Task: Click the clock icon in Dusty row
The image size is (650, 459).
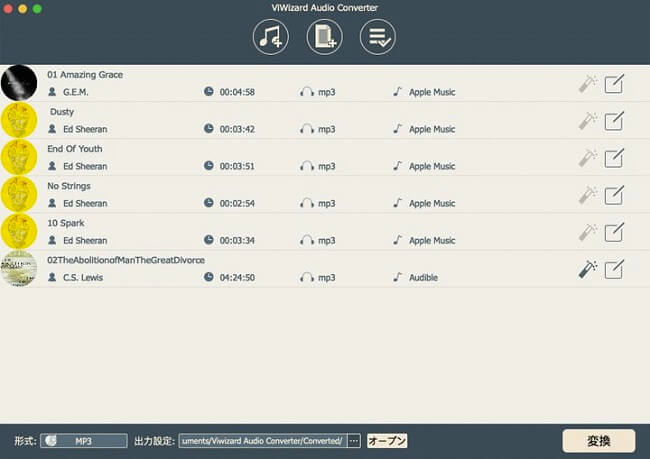Action: [x=209, y=129]
